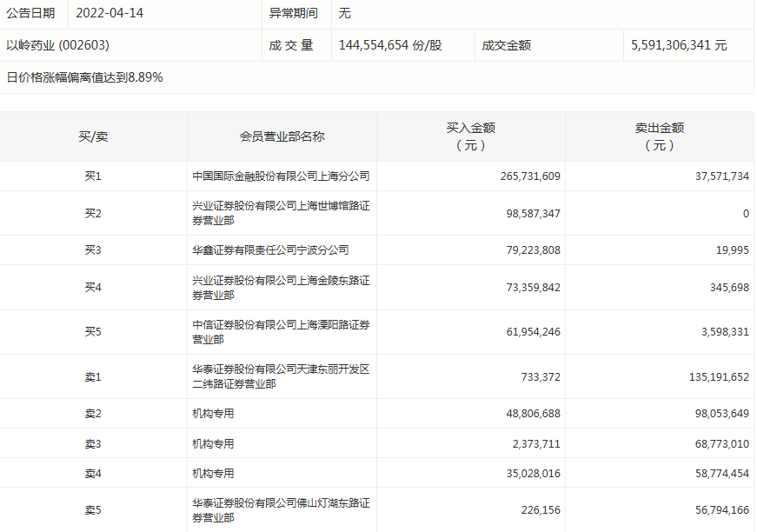The height and width of the screenshot is (532, 757).
Task: Click the 买/卖 column header
Action: [x=93, y=136]
